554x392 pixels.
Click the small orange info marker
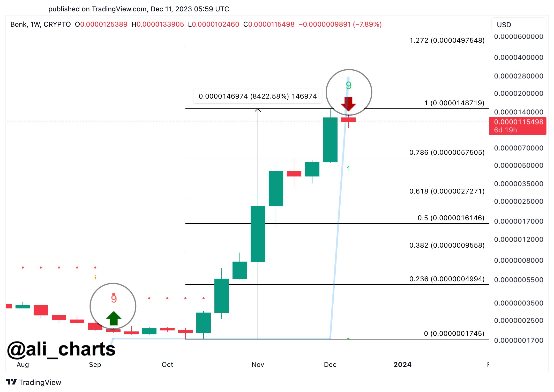click(x=95, y=277)
